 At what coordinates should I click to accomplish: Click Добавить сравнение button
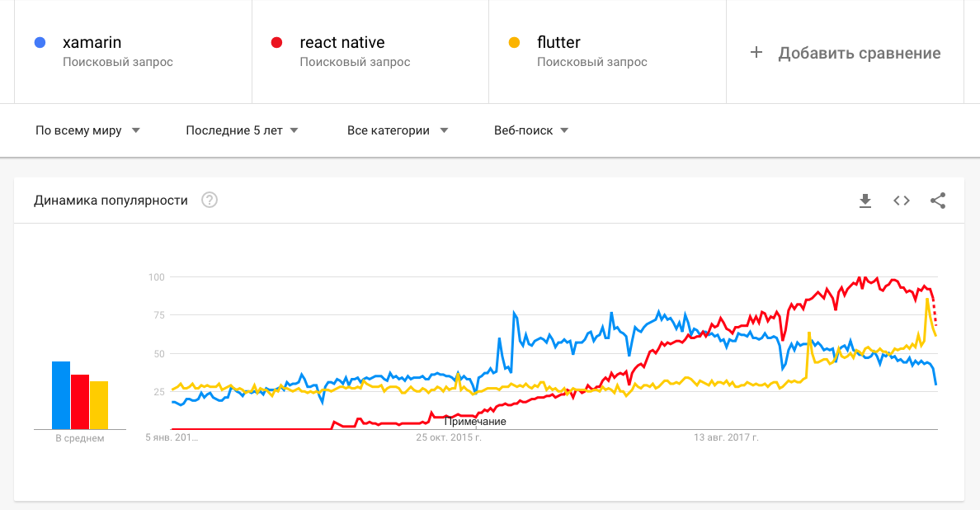tap(845, 53)
